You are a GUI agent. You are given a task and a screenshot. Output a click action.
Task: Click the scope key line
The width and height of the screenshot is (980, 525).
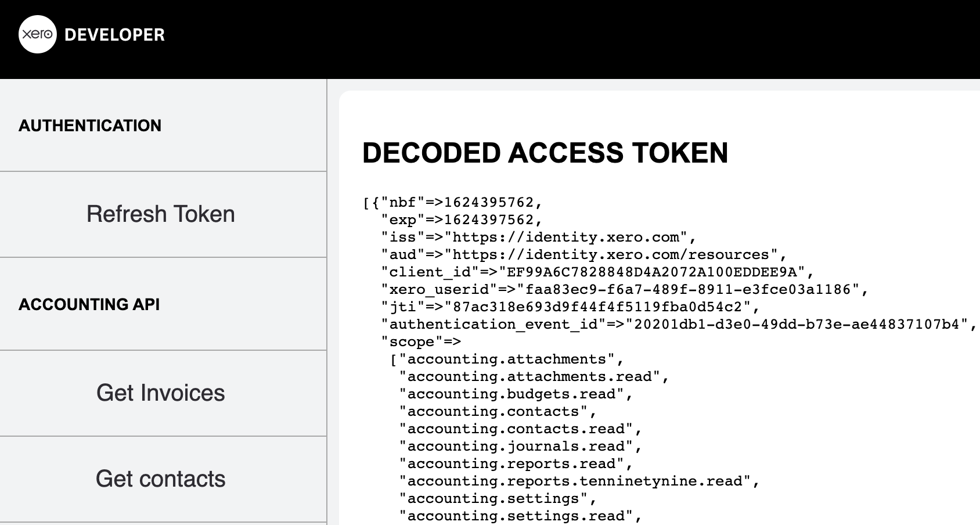pos(421,341)
